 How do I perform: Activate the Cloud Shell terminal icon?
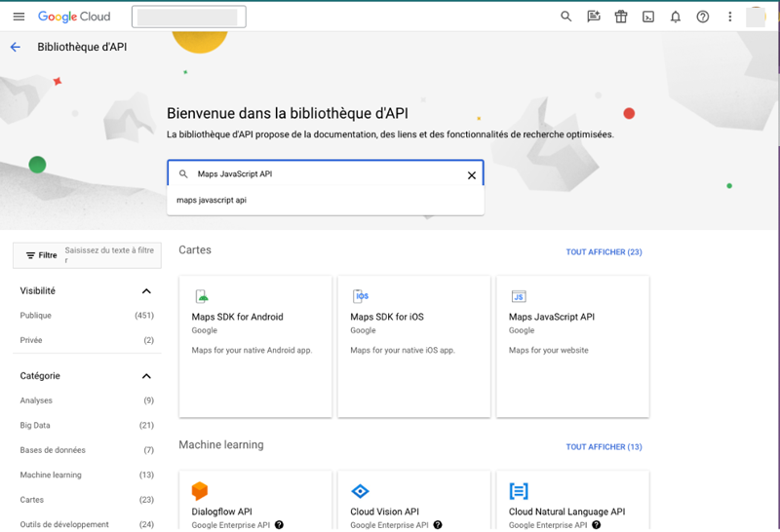tap(648, 17)
